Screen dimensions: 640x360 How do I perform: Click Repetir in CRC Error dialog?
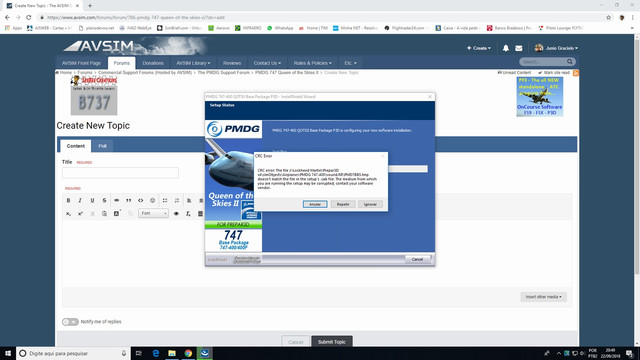pos(343,204)
